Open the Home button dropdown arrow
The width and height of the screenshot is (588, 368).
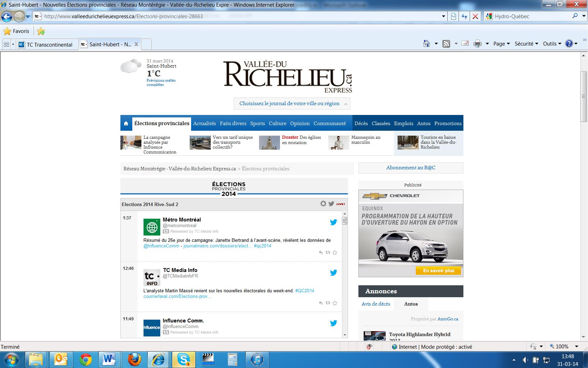tap(436, 44)
